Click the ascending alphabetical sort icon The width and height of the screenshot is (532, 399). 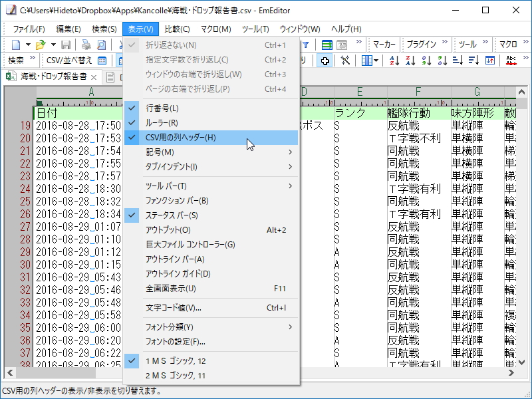[x=394, y=59]
